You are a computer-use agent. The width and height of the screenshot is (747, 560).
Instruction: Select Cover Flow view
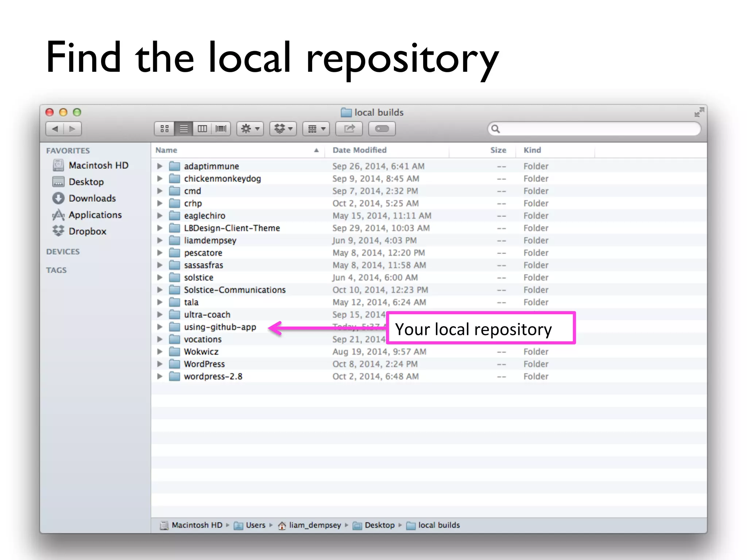pyautogui.click(x=221, y=129)
